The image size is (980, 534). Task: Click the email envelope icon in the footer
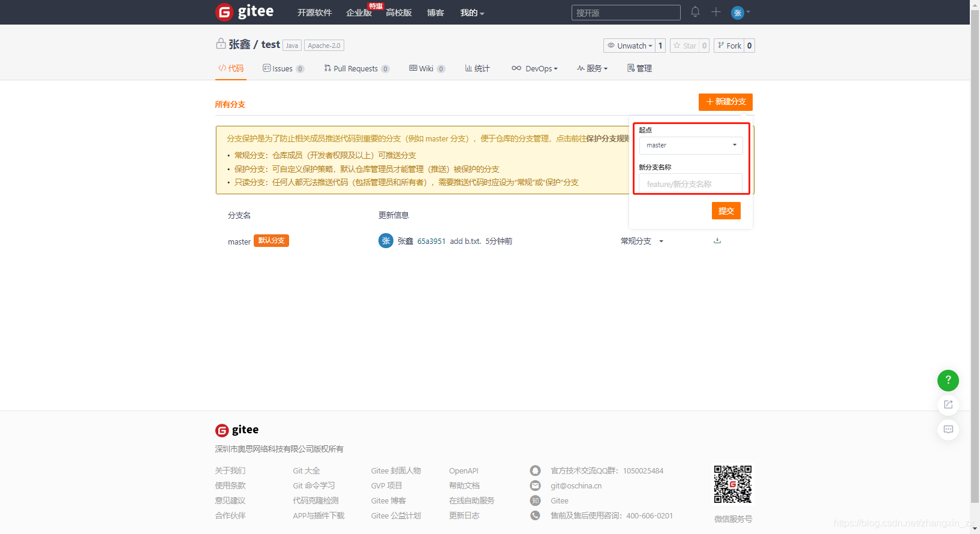536,485
